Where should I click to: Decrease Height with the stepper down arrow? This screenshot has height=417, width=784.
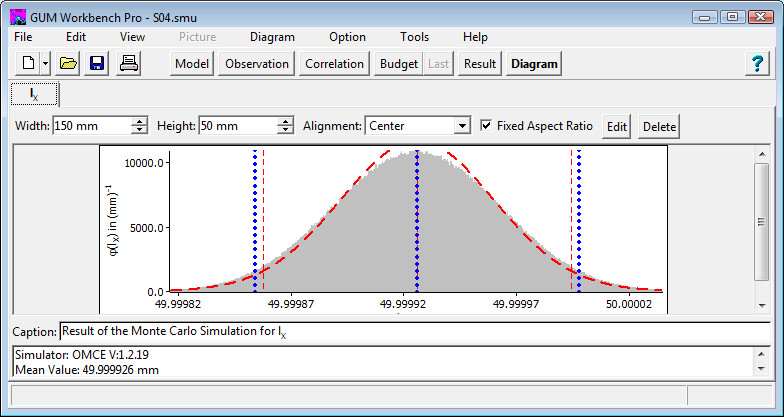click(x=286, y=131)
